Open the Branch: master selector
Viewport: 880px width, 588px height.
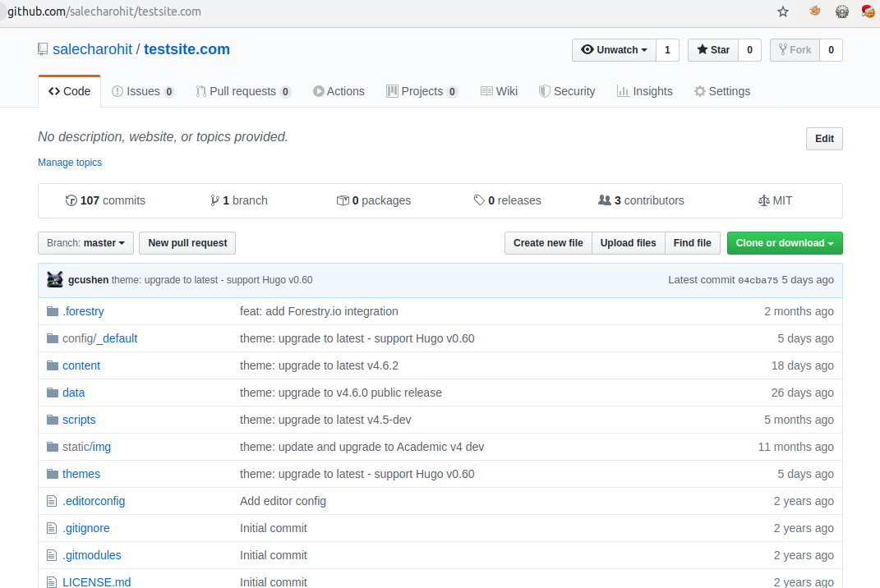click(86, 243)
